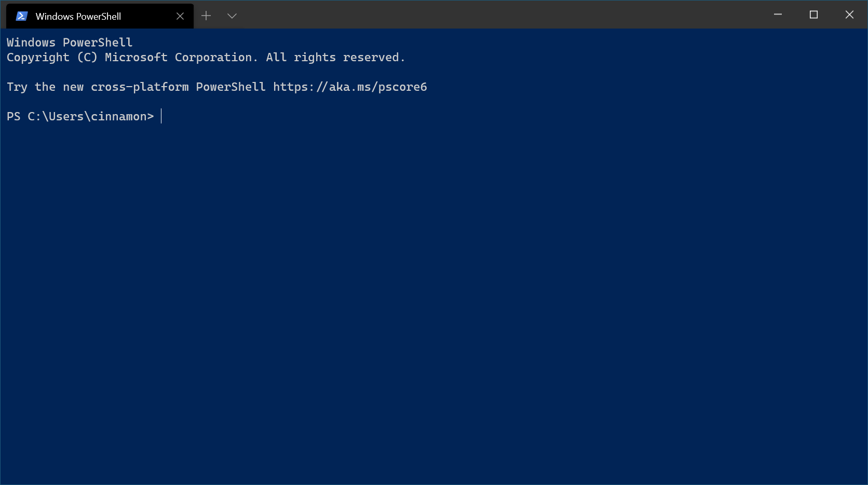Image resolution: width=868 pixels, height=485 pixels.
Task: Click the PowerShell icon in the tab
Action: click(21, 16)
